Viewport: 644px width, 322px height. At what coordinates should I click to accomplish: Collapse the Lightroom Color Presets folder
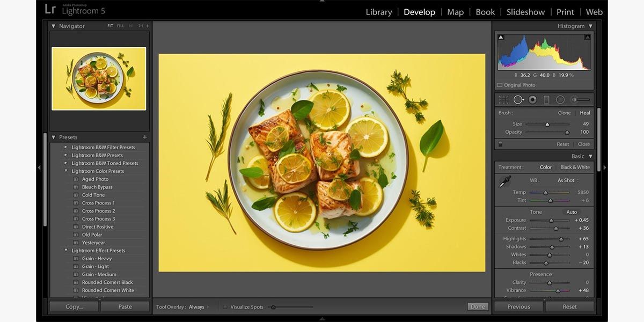[x=66, y=171]
